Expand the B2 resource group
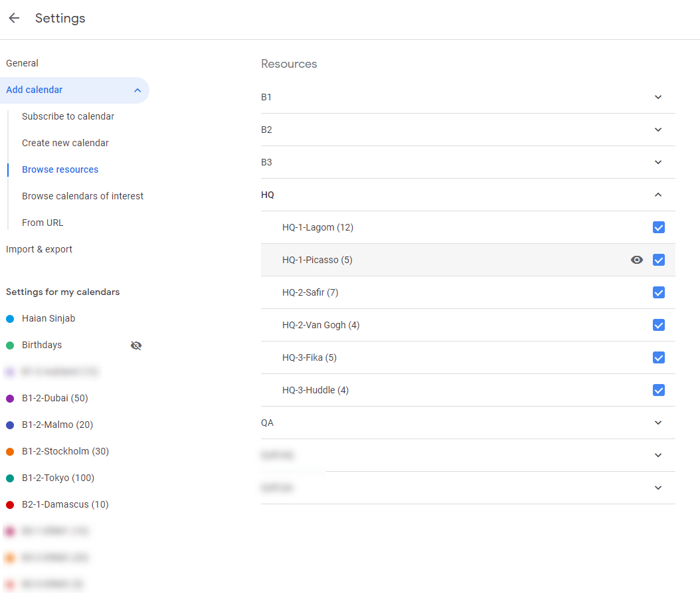The width and height of the screenshot is (700, 594). pos(658,130)
